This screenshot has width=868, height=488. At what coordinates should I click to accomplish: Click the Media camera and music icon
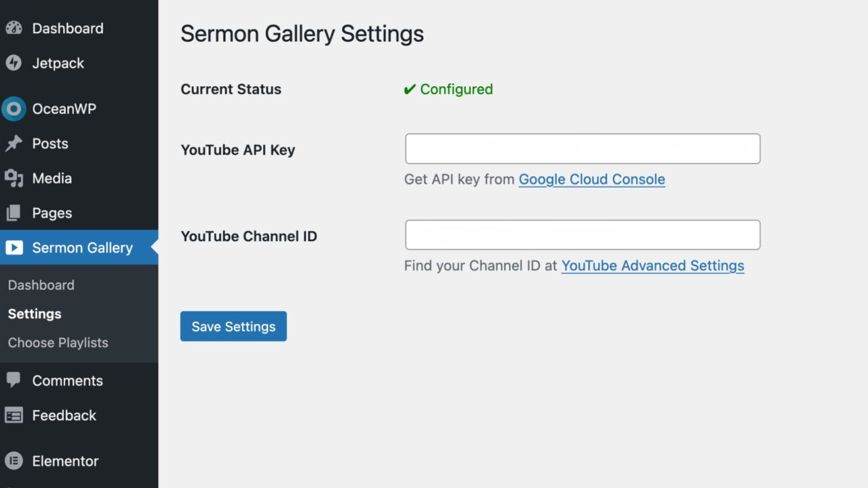(x=14, y=178)
